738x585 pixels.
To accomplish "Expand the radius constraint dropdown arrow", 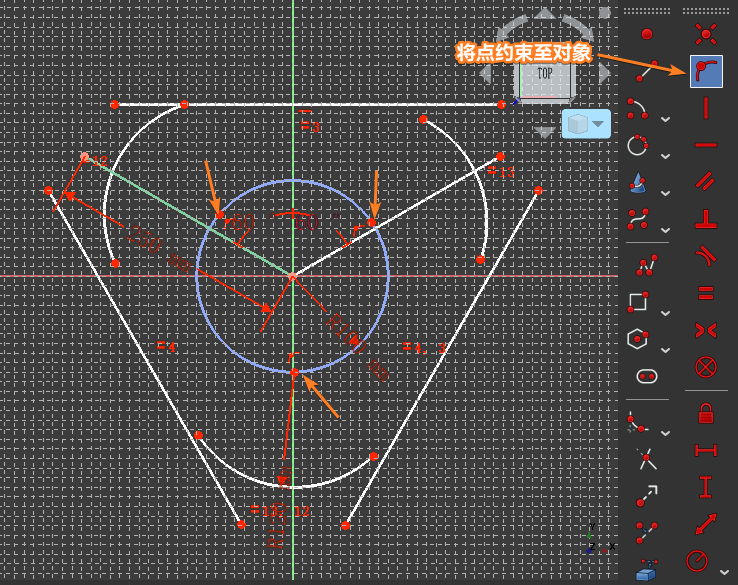I will pos(724,572).
